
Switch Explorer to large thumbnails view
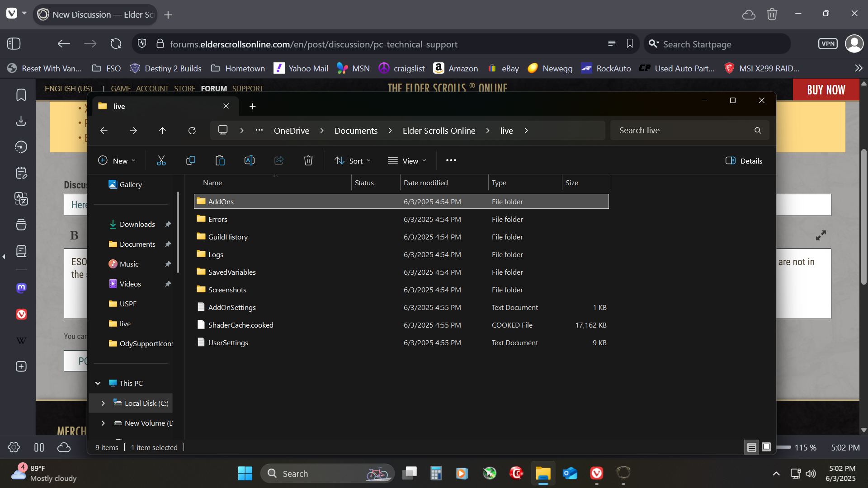766,447
